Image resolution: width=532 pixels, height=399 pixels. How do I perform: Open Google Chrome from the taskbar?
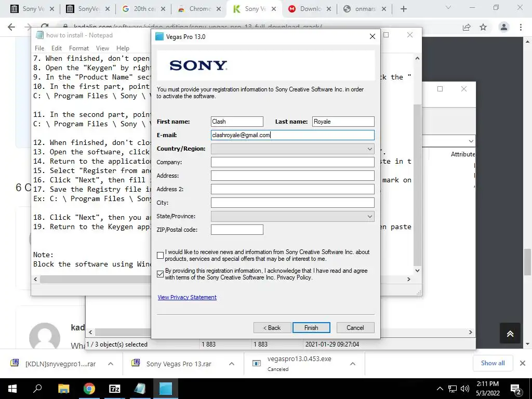coord(89,389)
